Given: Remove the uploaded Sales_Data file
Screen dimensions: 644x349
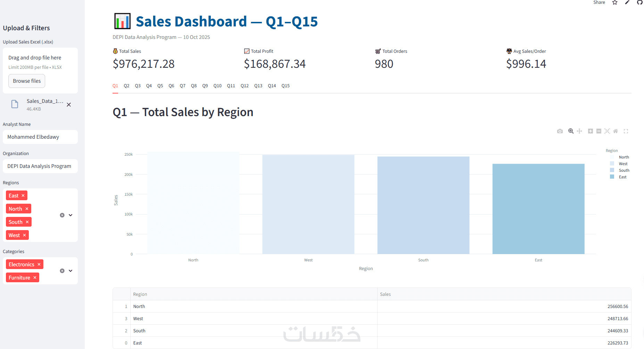Looking at the screenshot, I should click(69, 105).
